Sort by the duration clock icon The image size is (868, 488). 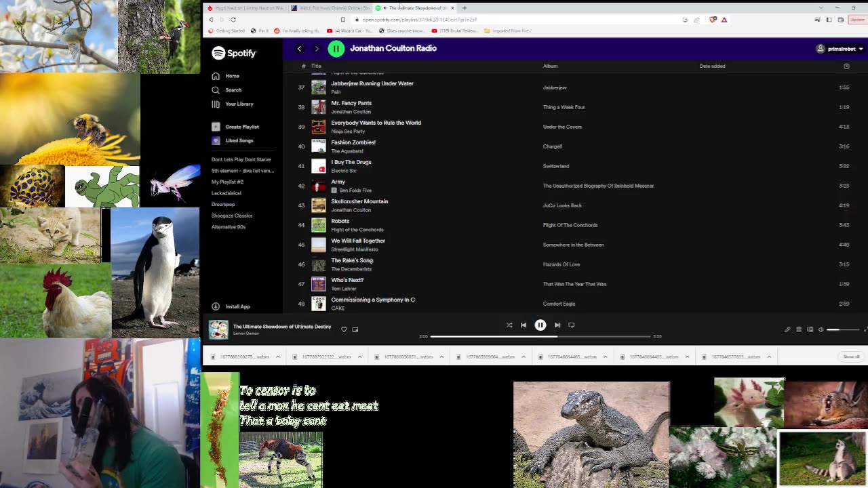(846, 66)
